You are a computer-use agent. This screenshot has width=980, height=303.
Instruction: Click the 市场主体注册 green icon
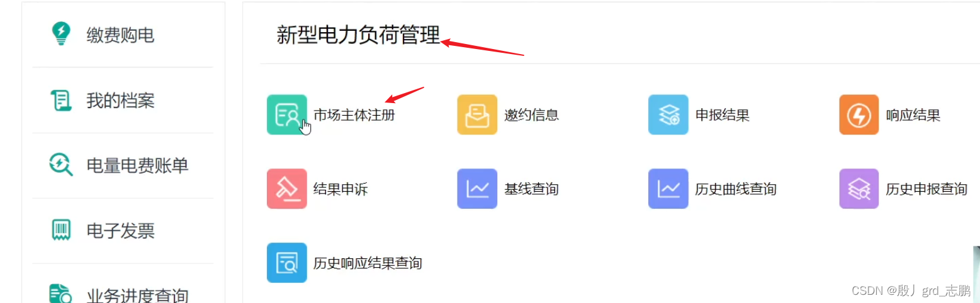click(287, 114)
